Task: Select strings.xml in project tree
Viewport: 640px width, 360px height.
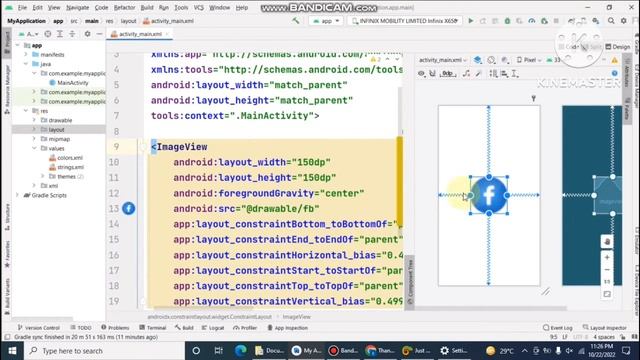Action: click(x=70, y=167)
